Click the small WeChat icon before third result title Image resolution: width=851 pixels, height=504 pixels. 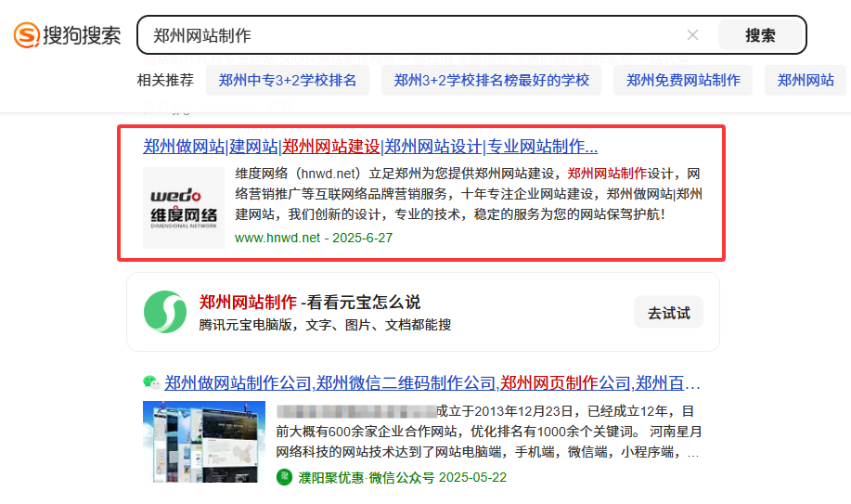click(x=150, y=382)
